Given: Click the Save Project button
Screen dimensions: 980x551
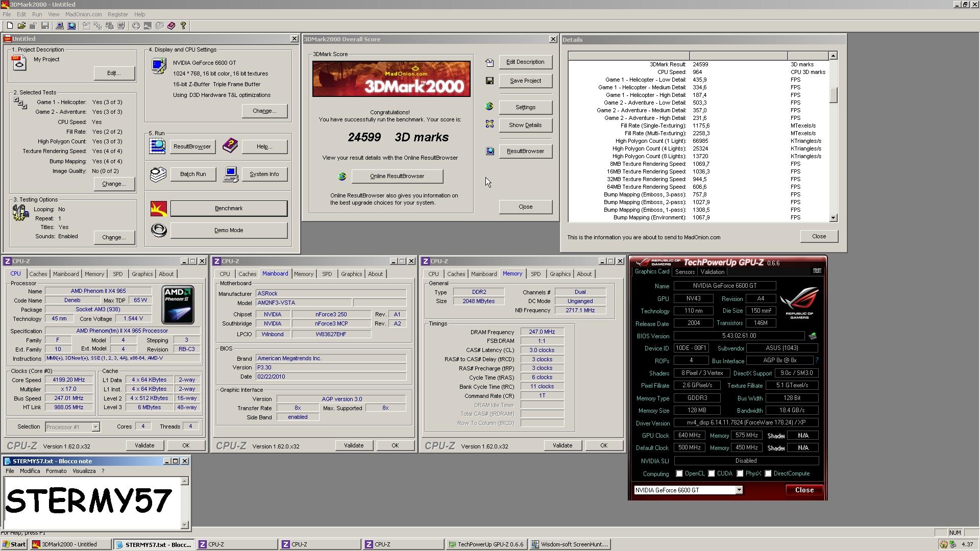Looking at the screenshot, I should click(525, 81).
